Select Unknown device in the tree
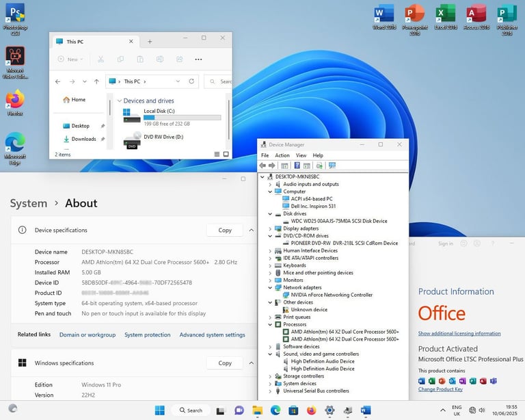The height and width of the screenshot is (420, 525). tap(309, 309)
